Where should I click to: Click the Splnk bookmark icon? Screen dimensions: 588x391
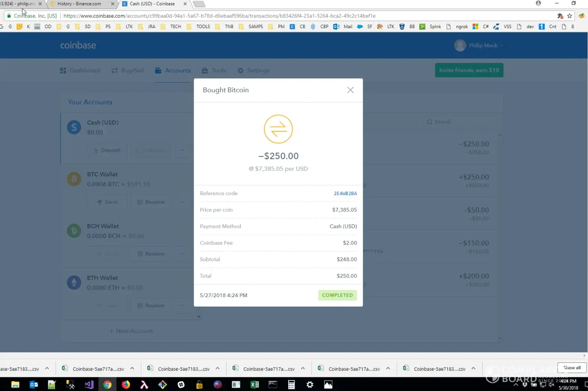coord(422,27)
